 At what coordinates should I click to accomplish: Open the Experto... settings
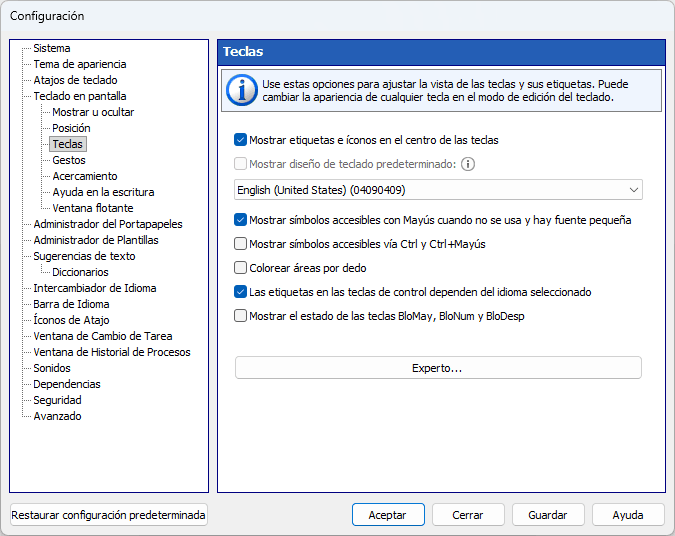pos(438,368)
